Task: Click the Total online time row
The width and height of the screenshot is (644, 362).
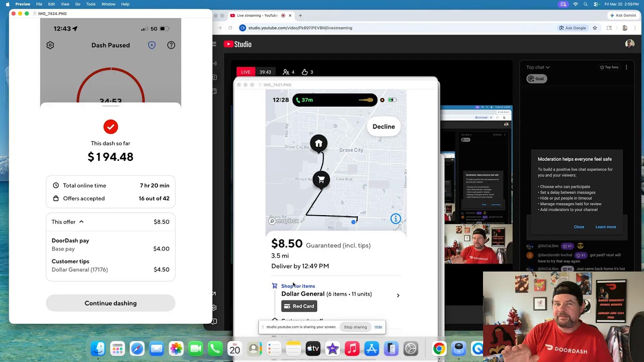Action: pos(111,186)
